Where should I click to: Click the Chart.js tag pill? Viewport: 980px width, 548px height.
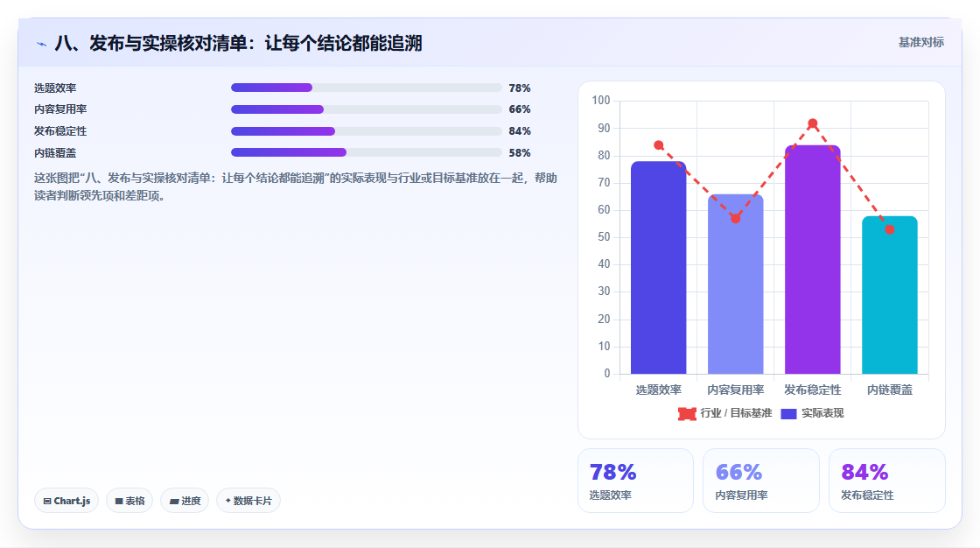66,501
